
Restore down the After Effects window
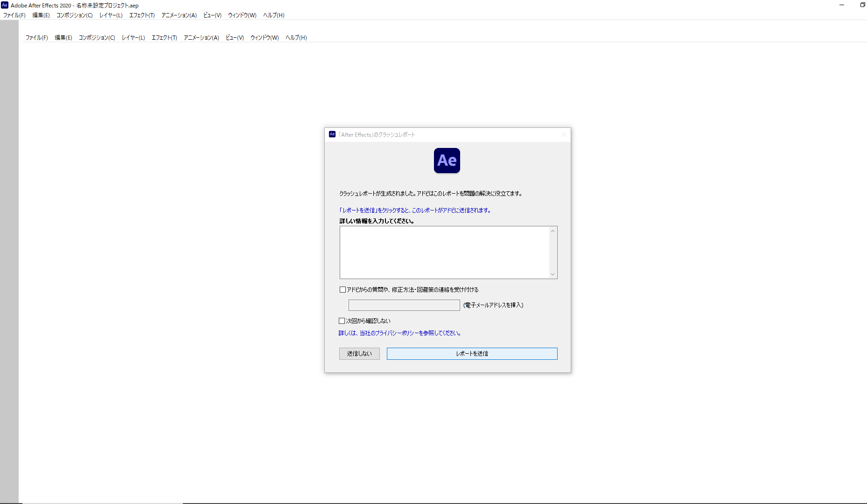(x=862, y=5)
